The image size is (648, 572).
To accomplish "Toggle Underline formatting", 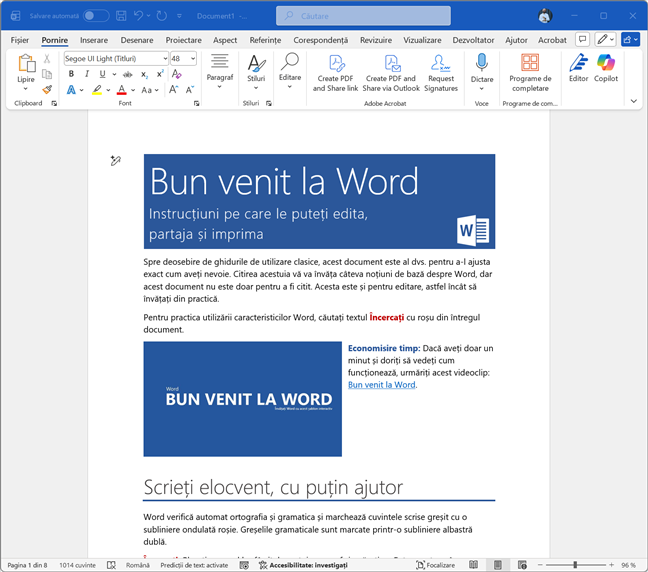I will tap(102, 74).
